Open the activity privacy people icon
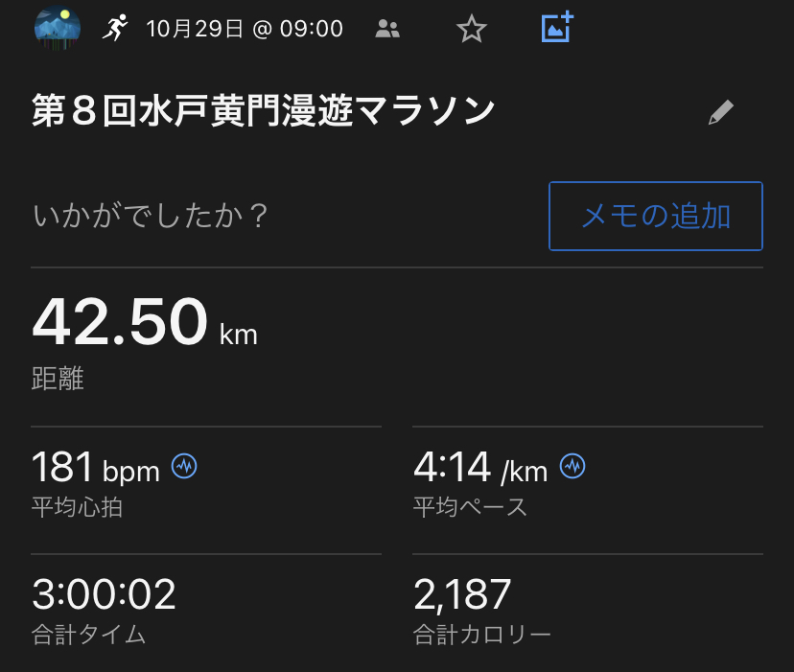This screenshot has height=672, width=794. click(x=387, y=29)
